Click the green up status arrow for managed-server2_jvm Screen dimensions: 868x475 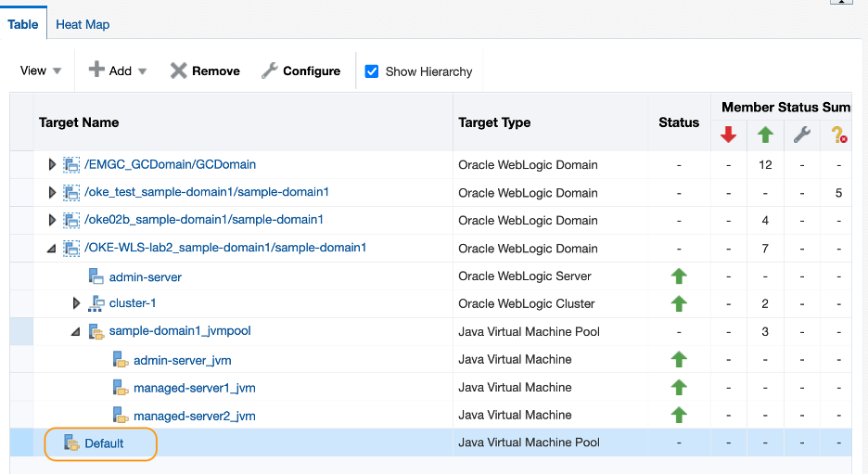click(679, 415)
